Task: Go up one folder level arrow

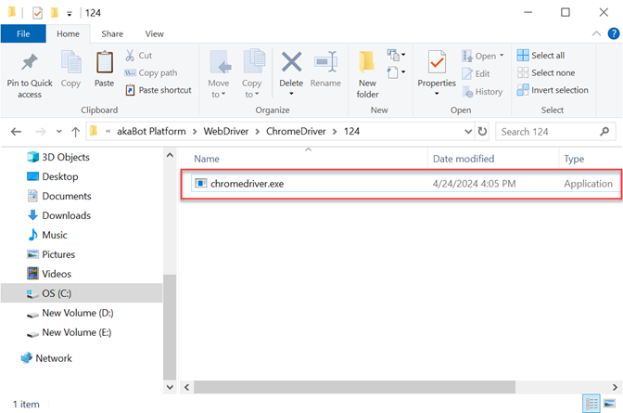Action: pos(75,132)
